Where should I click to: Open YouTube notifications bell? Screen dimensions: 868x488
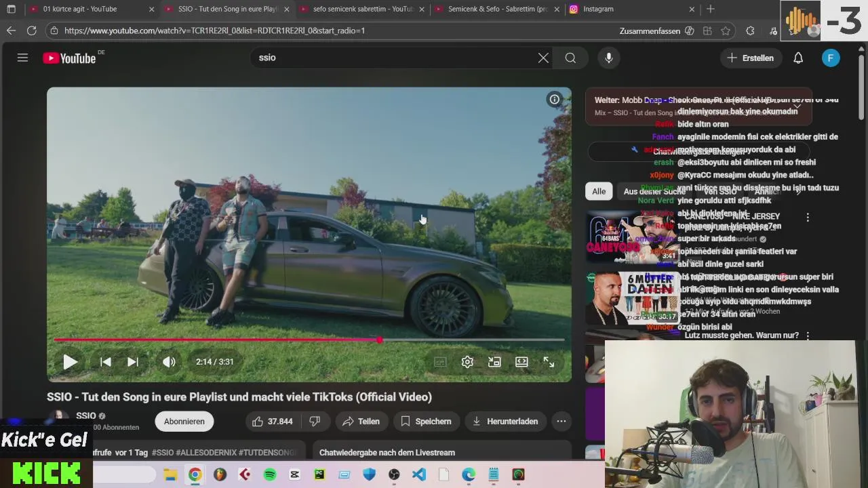coord(798,58)
